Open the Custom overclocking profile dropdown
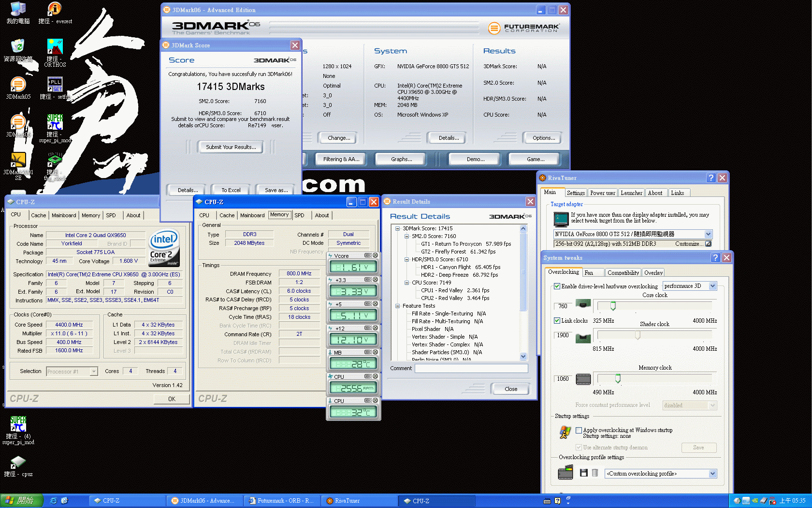Image resolution: width=812 pixels, height=508 pixels. [661, 474]
